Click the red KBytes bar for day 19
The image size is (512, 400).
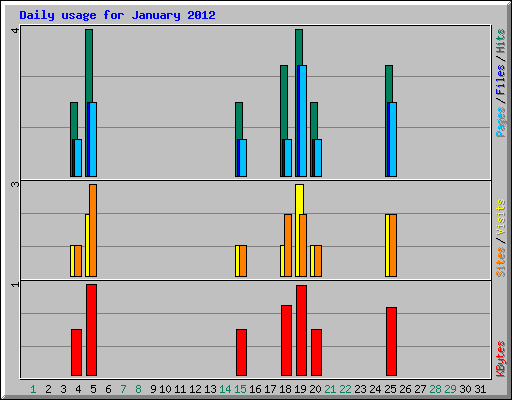(301, 330)
